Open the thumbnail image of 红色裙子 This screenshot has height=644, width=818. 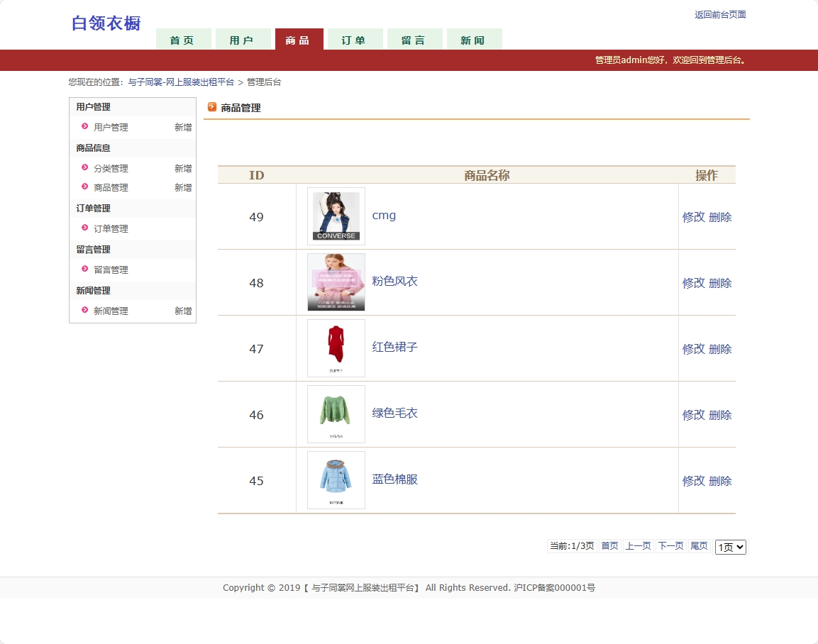tap(336, 348)
